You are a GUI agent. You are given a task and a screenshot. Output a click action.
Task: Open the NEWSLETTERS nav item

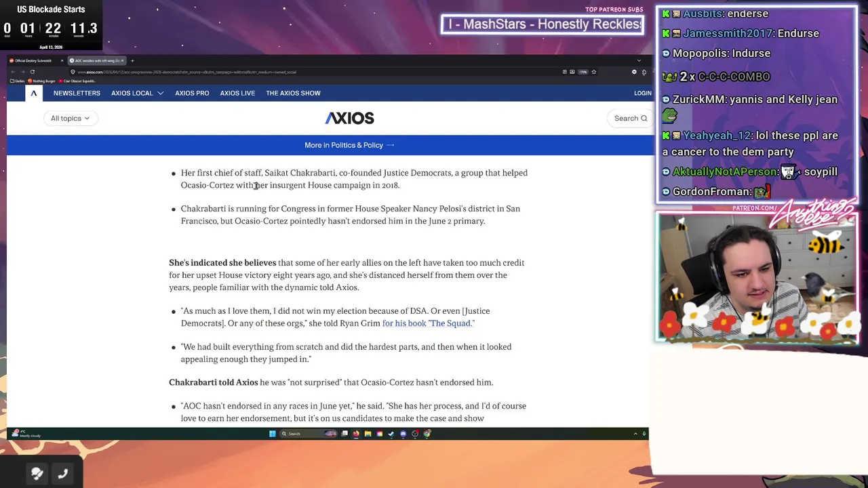77,93
